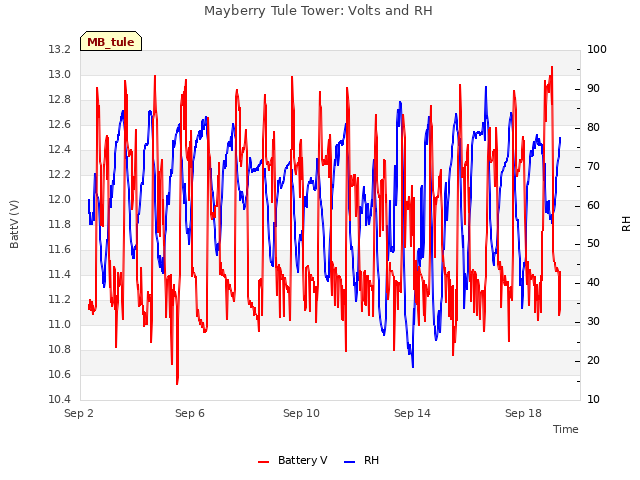Click the Sep 10 date tick
Screen dimensions: 640x480
click(x=301, y=413)
